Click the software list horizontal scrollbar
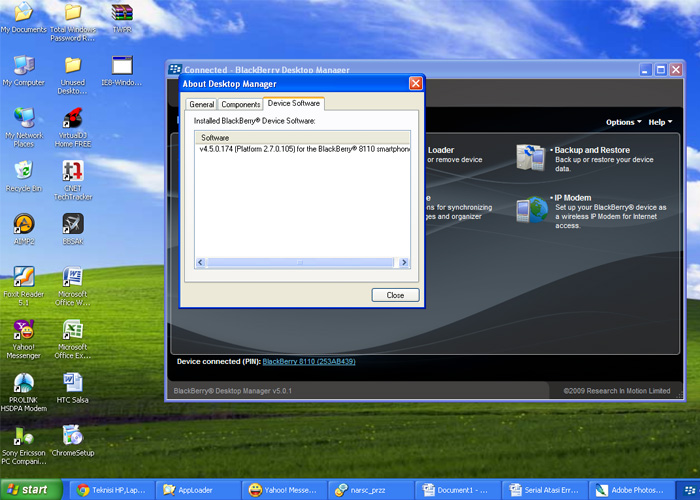Screen dimensions: 700x500 (300, 262)
